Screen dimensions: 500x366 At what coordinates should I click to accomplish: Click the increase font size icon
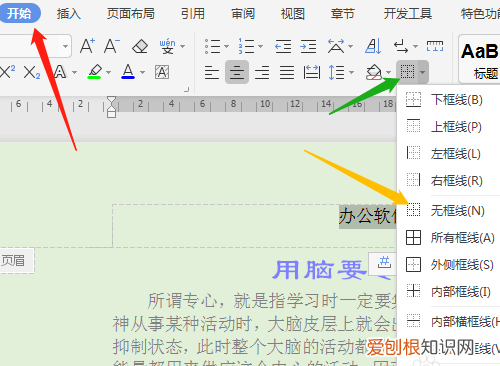click(87, 46)
